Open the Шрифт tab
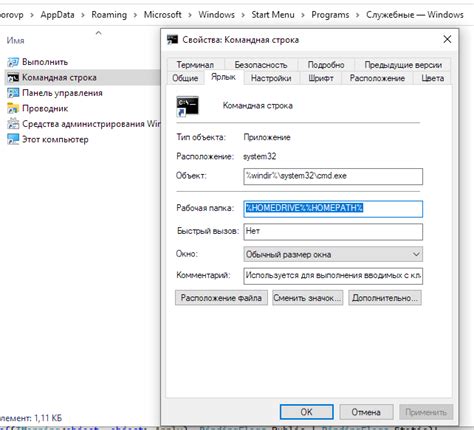The width and height of the screenshot is (474, 430). click(x=321, y=78)
